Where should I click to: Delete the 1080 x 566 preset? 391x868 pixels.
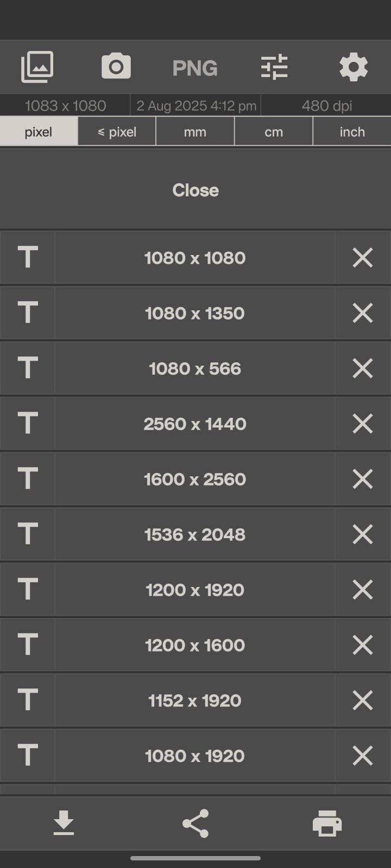[363, 368]
